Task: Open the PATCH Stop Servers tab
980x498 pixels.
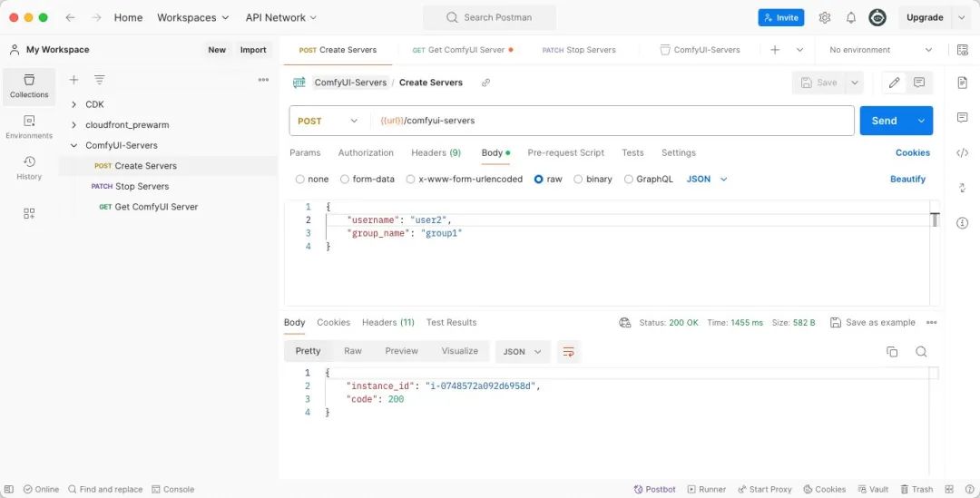Action: (x=579, y=50)
